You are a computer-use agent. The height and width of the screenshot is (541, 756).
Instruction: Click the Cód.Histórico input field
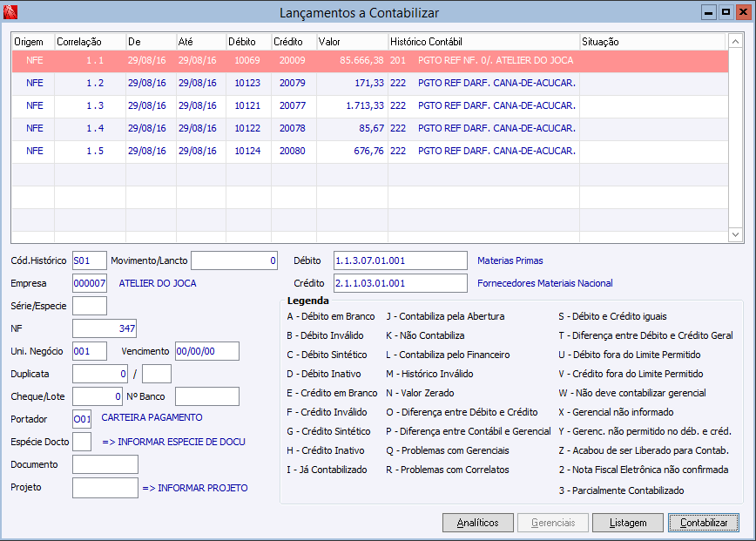(x=89, y=260)
